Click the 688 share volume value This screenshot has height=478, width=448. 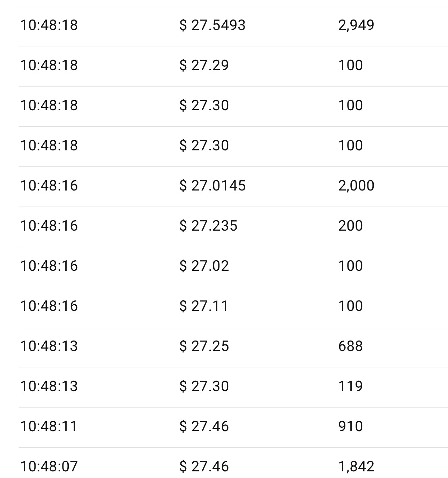(350, 346)
